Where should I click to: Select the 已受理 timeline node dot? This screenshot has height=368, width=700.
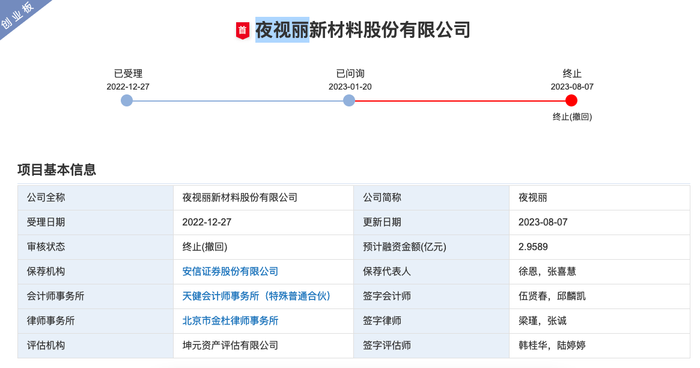point(127,100)
